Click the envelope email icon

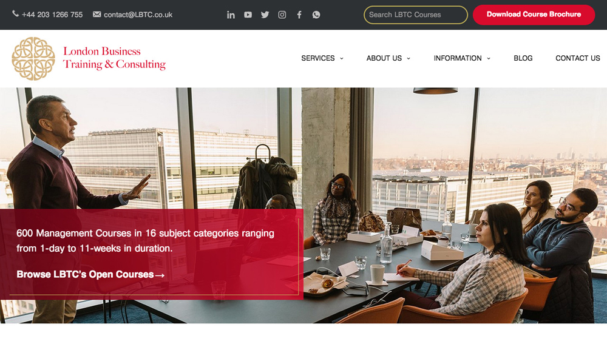[x=97, y=15]
